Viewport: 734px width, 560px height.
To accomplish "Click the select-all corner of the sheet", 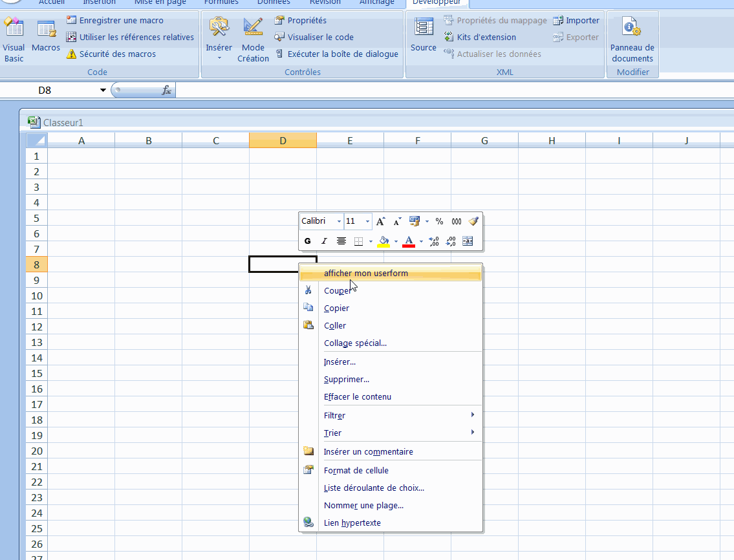I will click(x=36, y=140).
